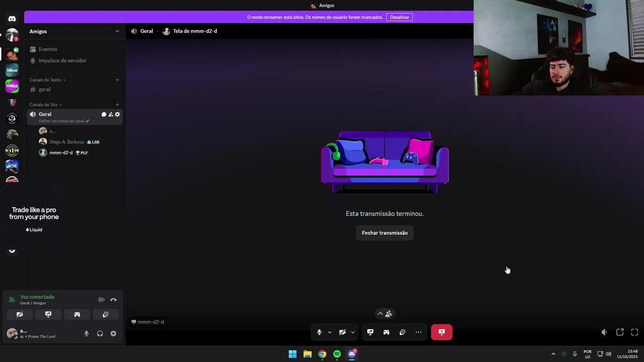Viewport: 644px width, 362px height.
Task: Open Discord direct messages home icon
Action: (x=12, y=19)
